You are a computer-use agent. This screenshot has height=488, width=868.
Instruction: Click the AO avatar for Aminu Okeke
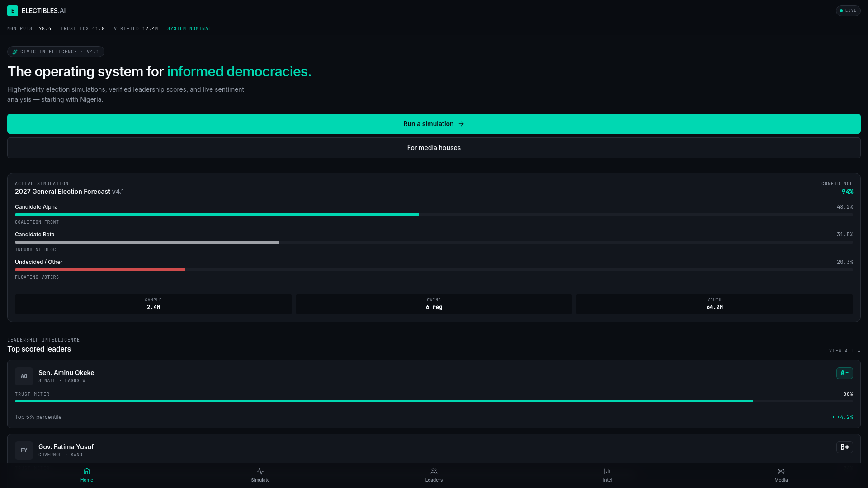24,376
